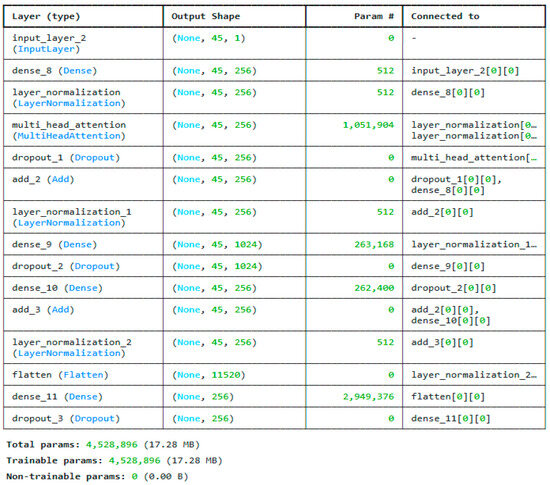The image size is (550, 485).
Task: Click dense_9 output shape (None, 45, 1024)
Action: [217, 244]
